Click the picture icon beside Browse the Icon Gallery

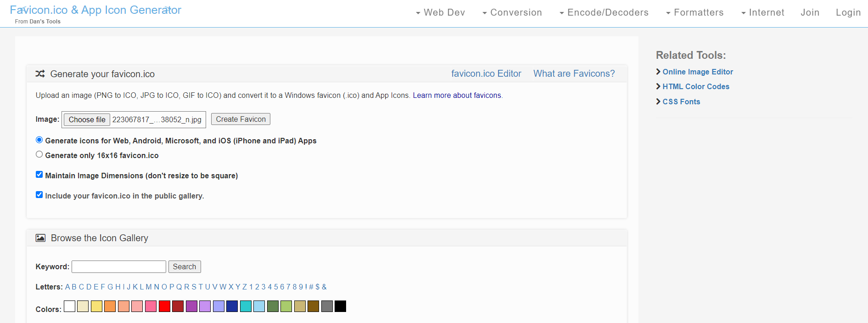coord(40,238)
